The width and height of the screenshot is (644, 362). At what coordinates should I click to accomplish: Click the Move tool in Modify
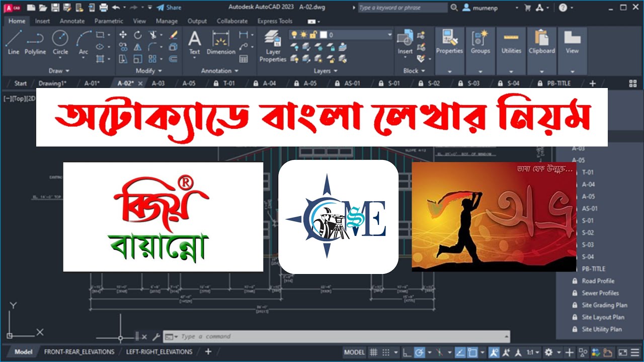123,35
